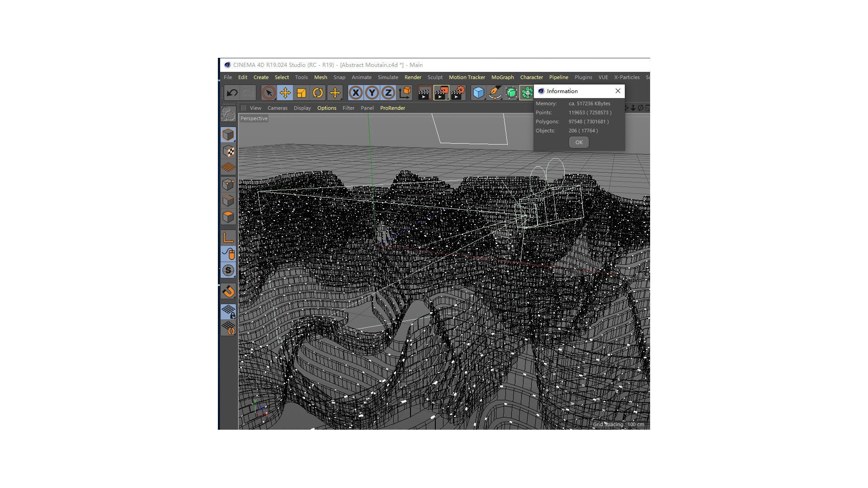Image resolution: width=868 pixels, height=488 pixels.
Task: Open the Tools menu
Action: [x=302, y=77]
